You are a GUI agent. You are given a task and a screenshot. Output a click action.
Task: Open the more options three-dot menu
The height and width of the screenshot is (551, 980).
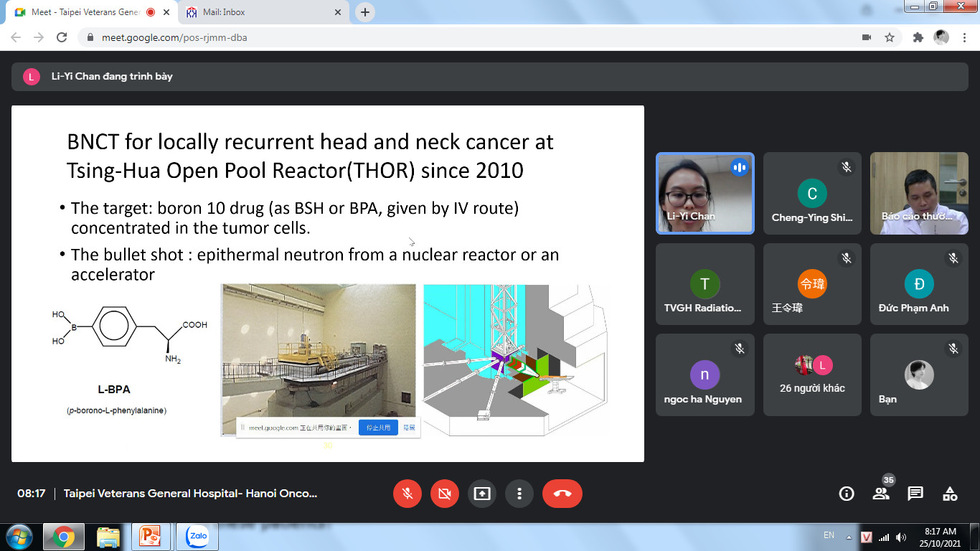point(519,494)
